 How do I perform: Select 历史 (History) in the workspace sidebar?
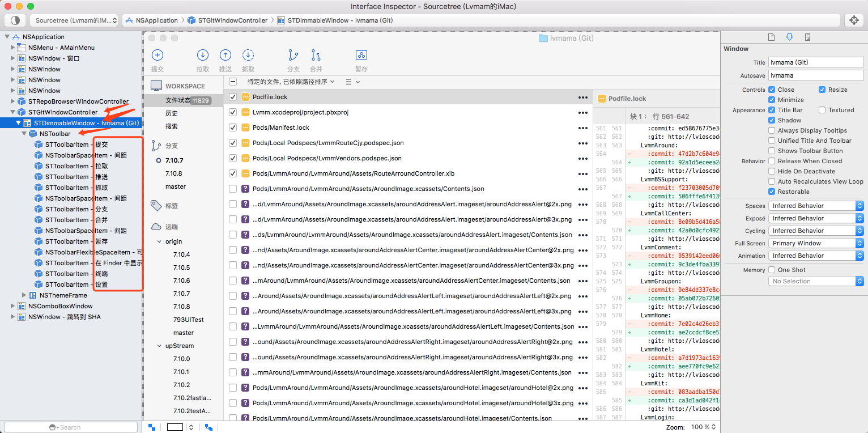172,113
